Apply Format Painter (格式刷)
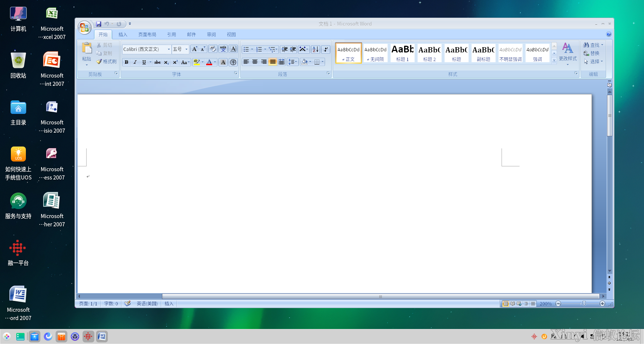The height and width of the screenshot is (344, 644). pyautogui.click(x=106, y=61)
